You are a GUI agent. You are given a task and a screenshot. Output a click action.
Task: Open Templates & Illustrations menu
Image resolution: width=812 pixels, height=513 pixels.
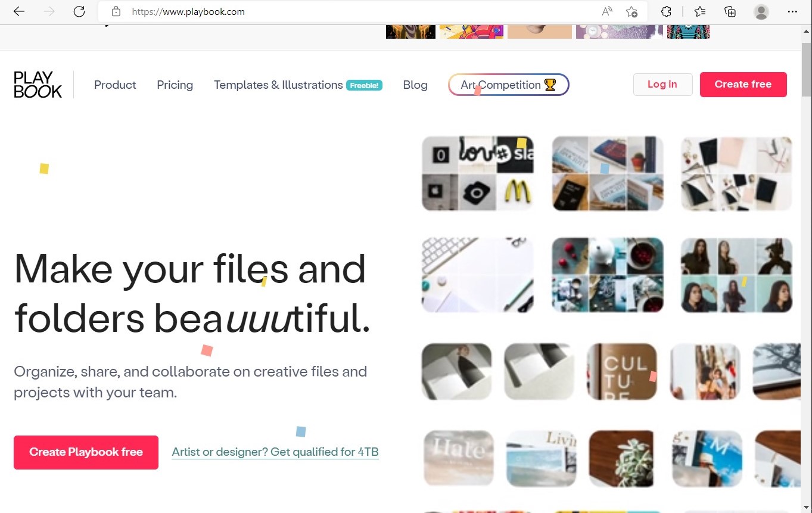click(278, 85)
